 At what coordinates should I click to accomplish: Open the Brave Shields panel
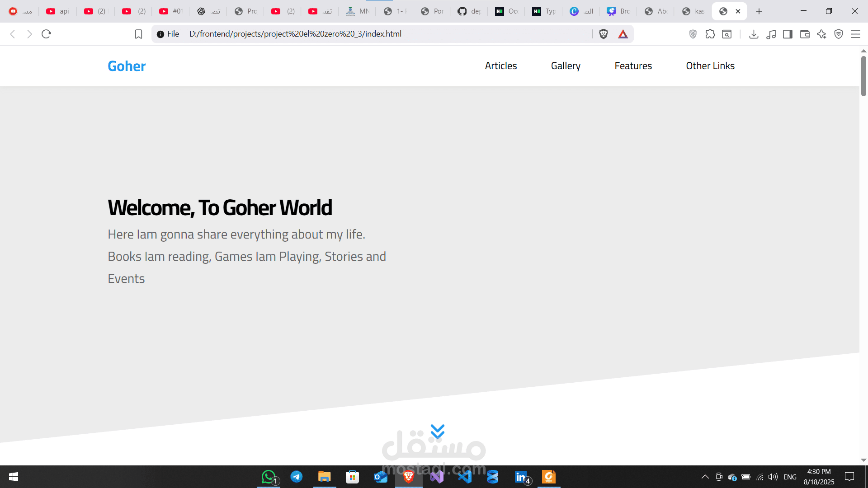[603, 34]
